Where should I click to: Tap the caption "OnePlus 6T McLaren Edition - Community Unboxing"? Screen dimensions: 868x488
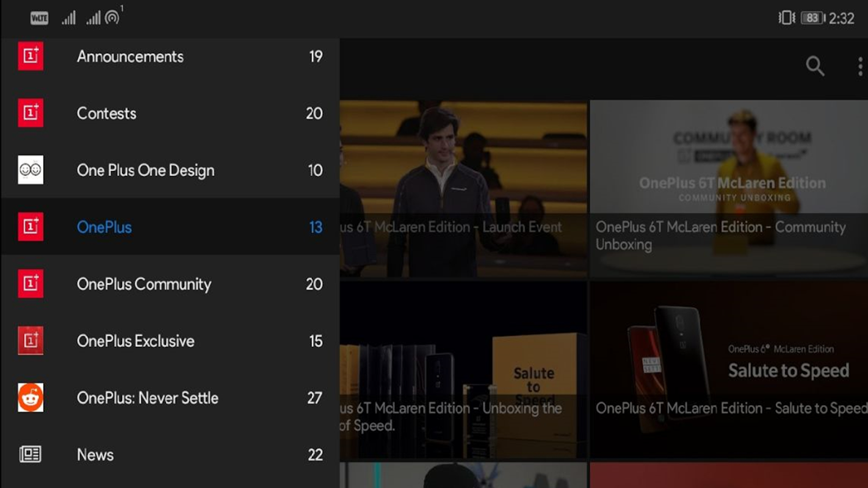tap(721, 235)
